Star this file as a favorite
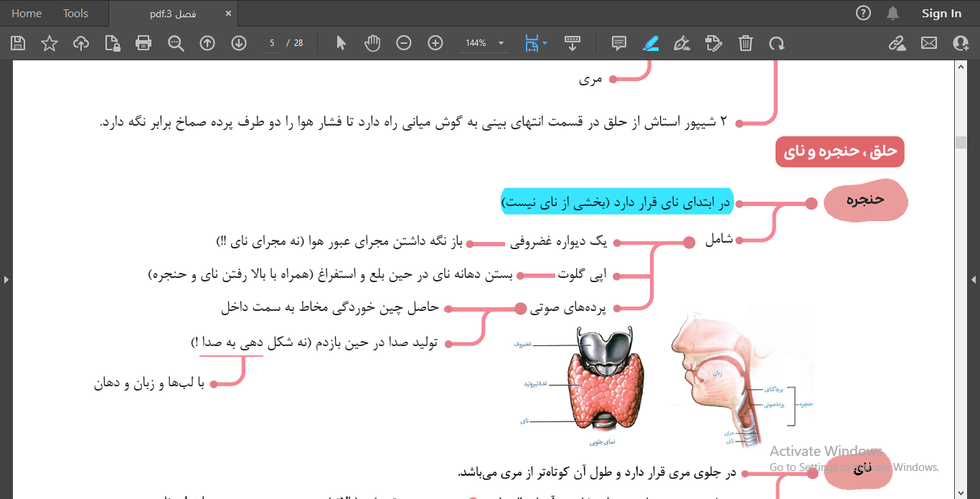The image size is (980, 499). point(50,43)
